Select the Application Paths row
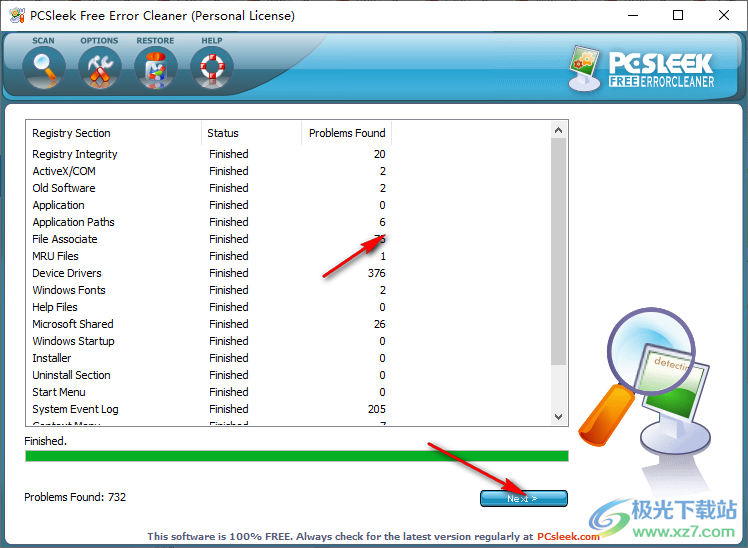Image resolution: width=748 pixels, height=548 pixels. pos(209,222)
